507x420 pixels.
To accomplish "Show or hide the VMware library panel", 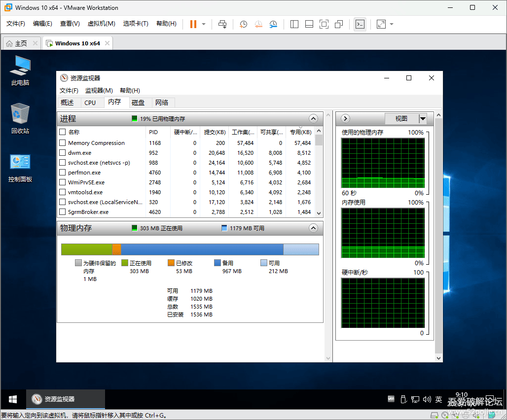I will coord(294,24).
